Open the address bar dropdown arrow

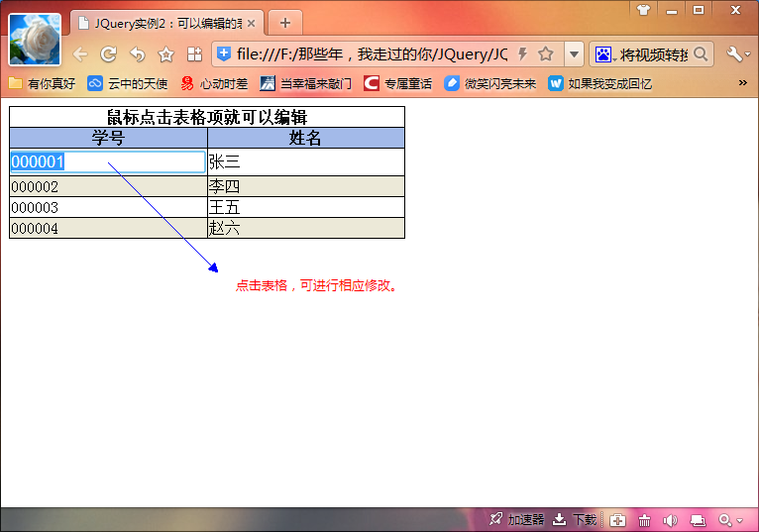574,54
